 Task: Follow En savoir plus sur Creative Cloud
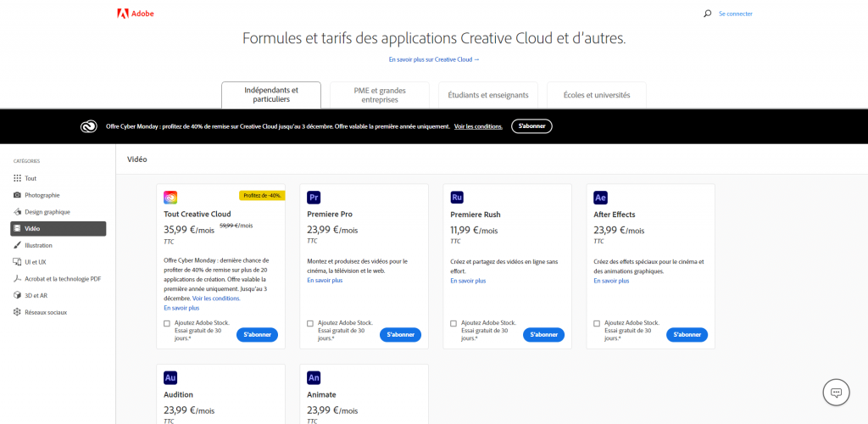click(434, 59)
